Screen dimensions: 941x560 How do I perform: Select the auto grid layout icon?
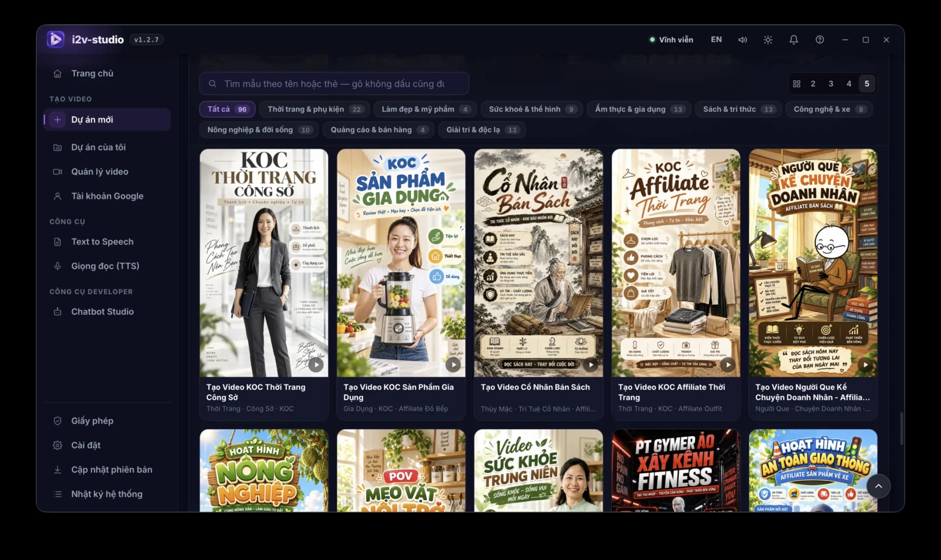pos(796,84)
